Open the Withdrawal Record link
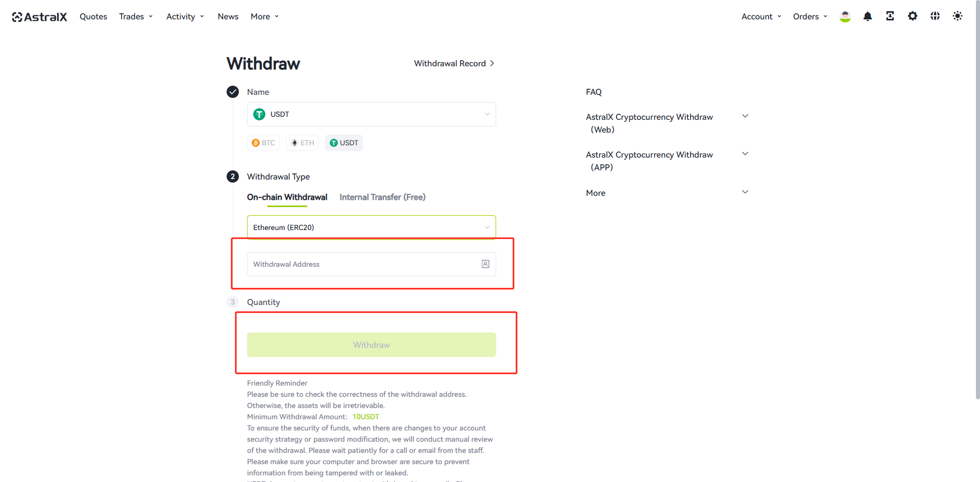Viewport: 980px width, 482px height. tap(454, 63)
